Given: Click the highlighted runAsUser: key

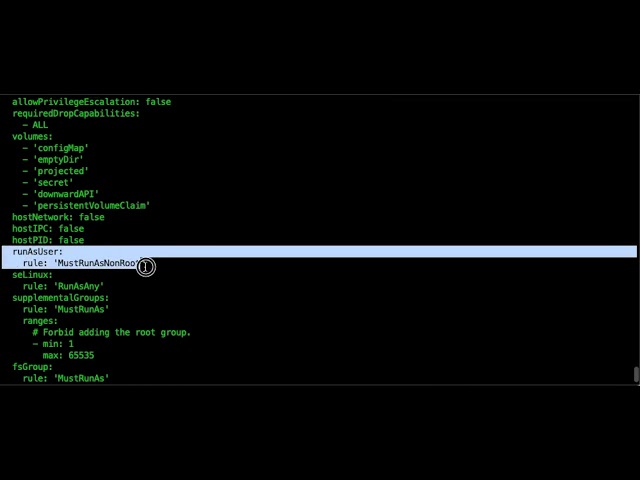Looking at the screenshot, I should click(38, 251).
